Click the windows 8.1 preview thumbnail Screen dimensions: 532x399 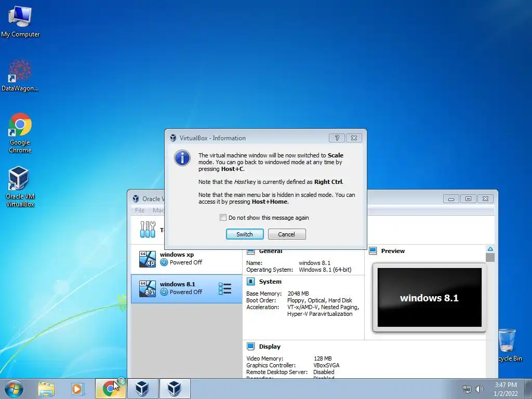tap(429, 298)
